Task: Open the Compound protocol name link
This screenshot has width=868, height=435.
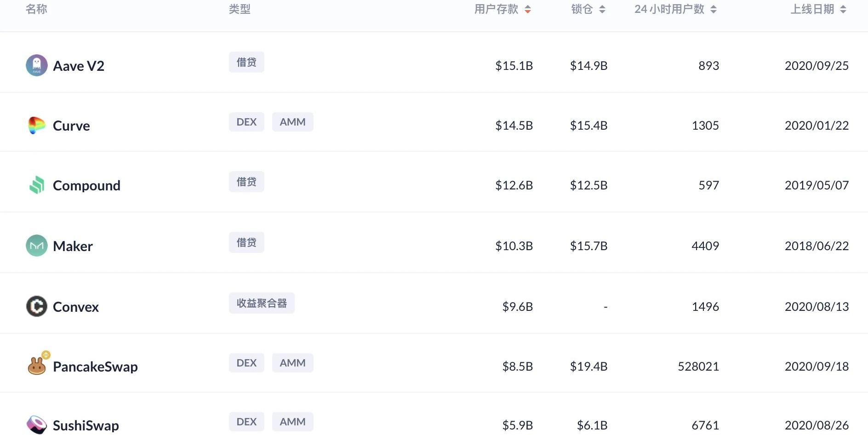Action: 86,185
